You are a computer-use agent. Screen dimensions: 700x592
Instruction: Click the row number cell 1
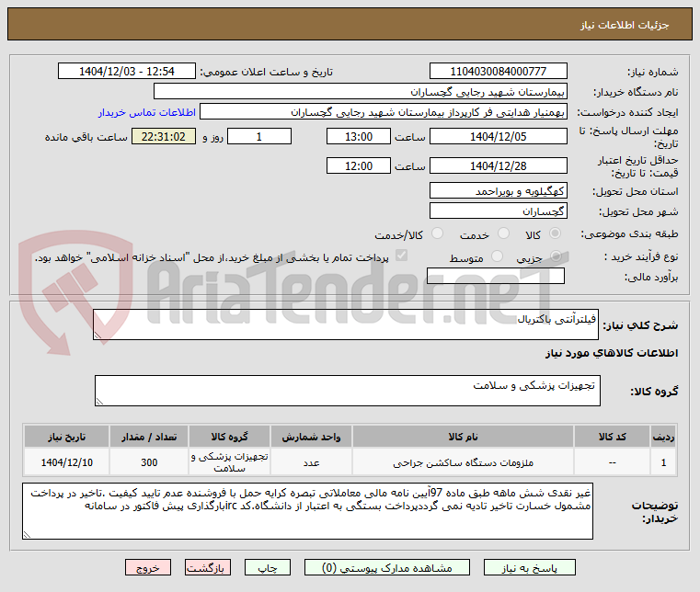pos(663,462)
